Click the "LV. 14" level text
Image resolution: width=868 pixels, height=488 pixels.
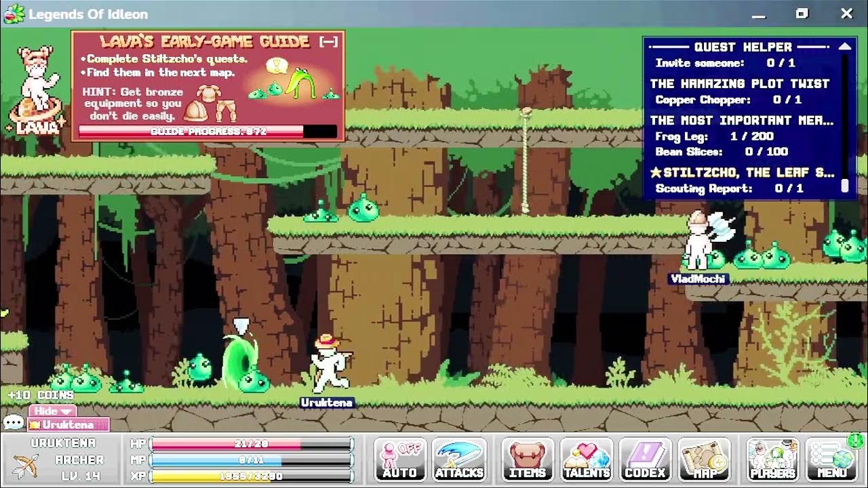point(81,476)
